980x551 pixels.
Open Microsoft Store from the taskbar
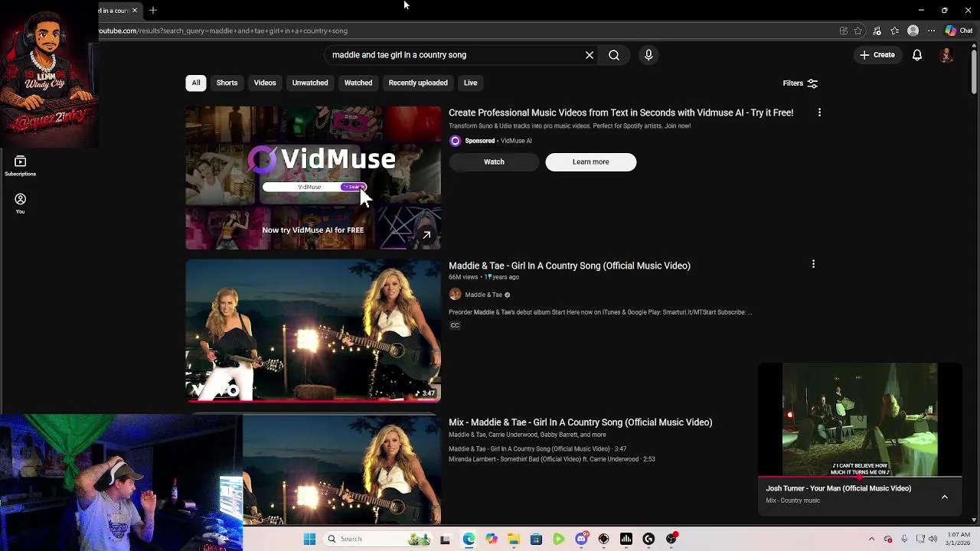pos(536,539)
